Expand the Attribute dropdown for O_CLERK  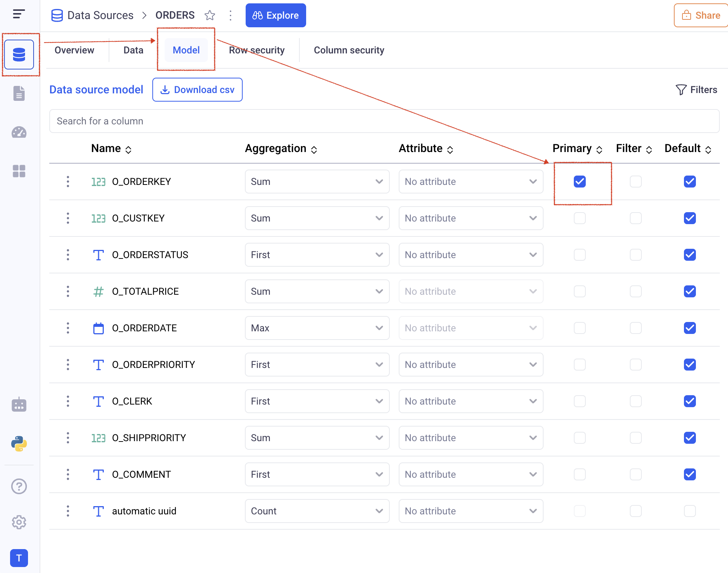click(x=470, y=401)
